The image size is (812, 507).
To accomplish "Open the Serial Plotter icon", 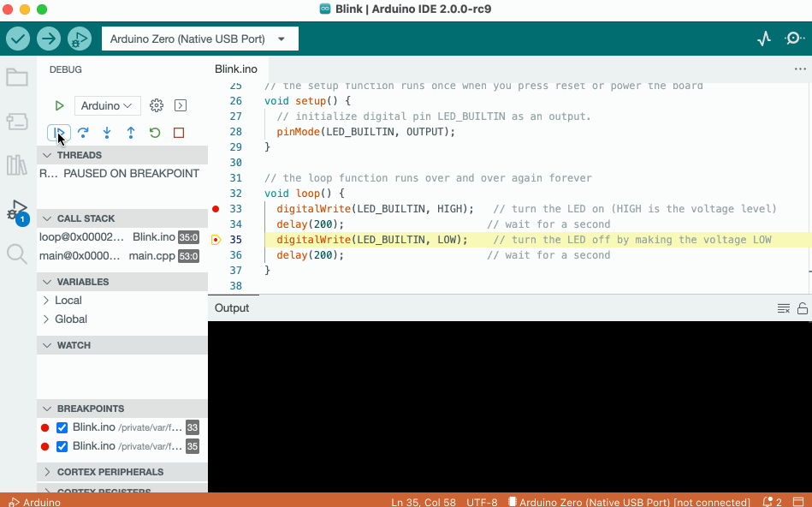I will click(x=762, y=38).
